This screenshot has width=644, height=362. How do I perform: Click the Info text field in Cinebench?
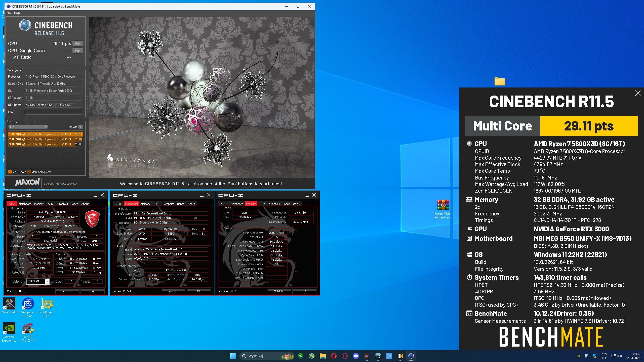(x=54, y=112)
